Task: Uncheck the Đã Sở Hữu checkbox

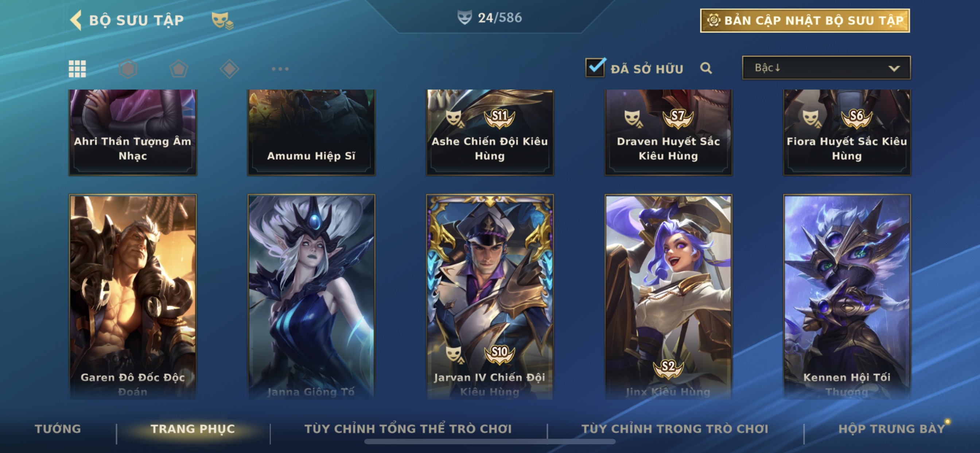Action: point(595,68)
